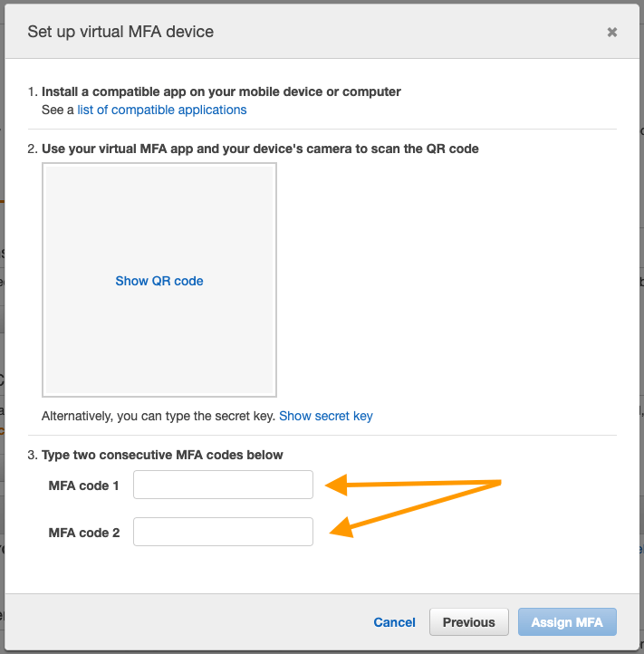This screenshot has width=644, height=654.
Task: Go back with the Previous button
Action: click(468, 622)
